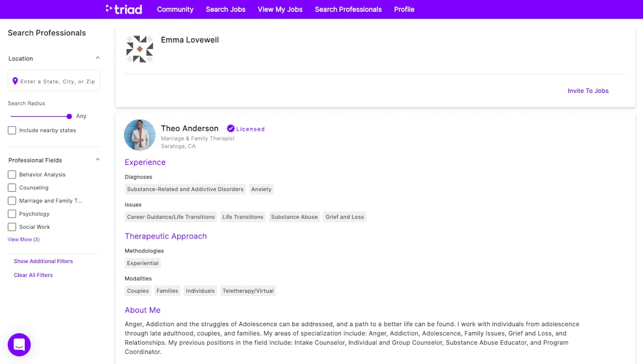Click the Marriage & Family Therapist subtitle
This screenshot has height=364, width=643.
198,138
